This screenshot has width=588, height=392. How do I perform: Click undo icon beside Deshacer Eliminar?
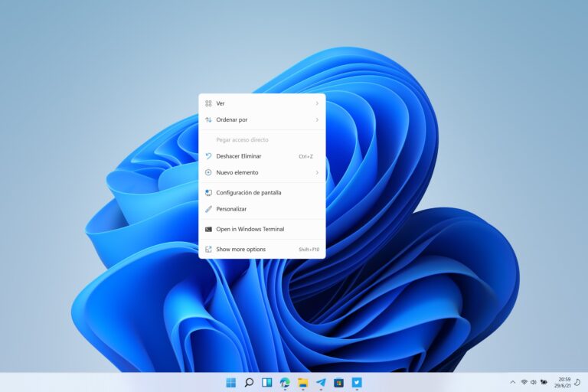click(208, 156)
